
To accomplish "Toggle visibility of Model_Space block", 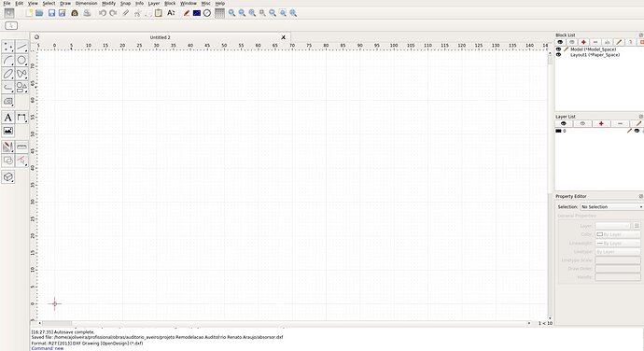I will [558, 49].
